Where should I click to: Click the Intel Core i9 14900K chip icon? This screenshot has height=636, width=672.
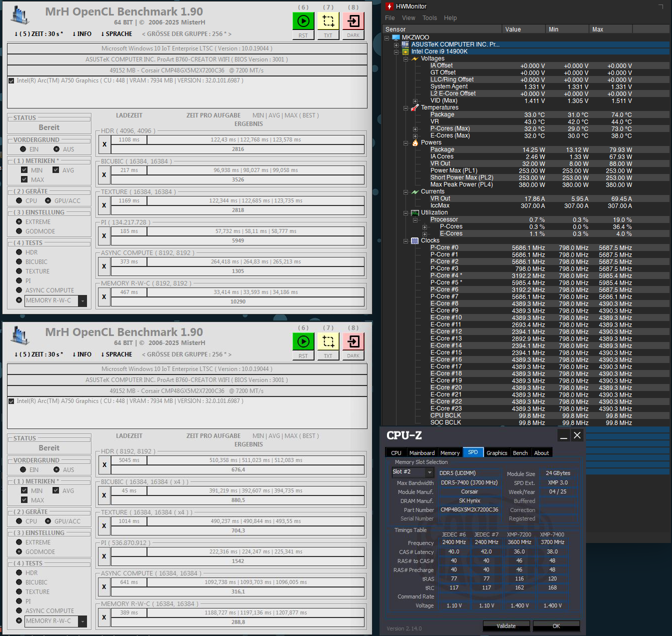(405, 51)
